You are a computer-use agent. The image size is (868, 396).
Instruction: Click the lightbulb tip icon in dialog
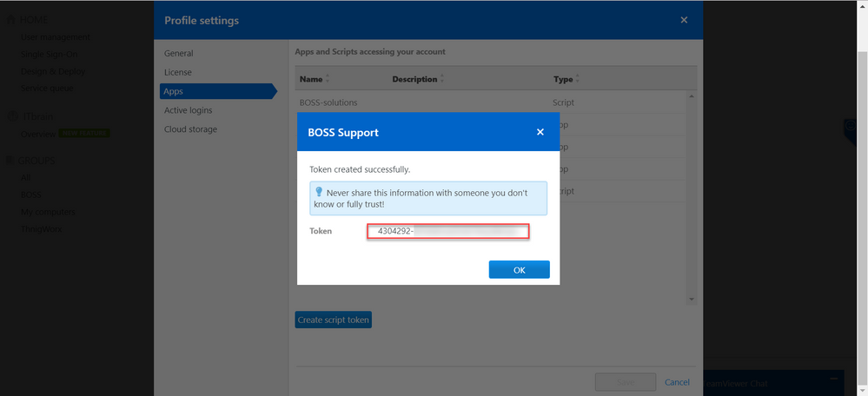point(319,192)
